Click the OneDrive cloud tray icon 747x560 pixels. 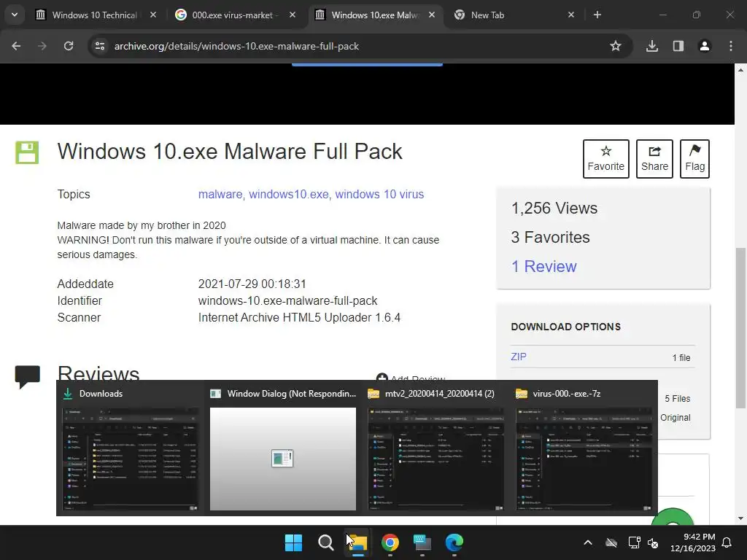611,542
